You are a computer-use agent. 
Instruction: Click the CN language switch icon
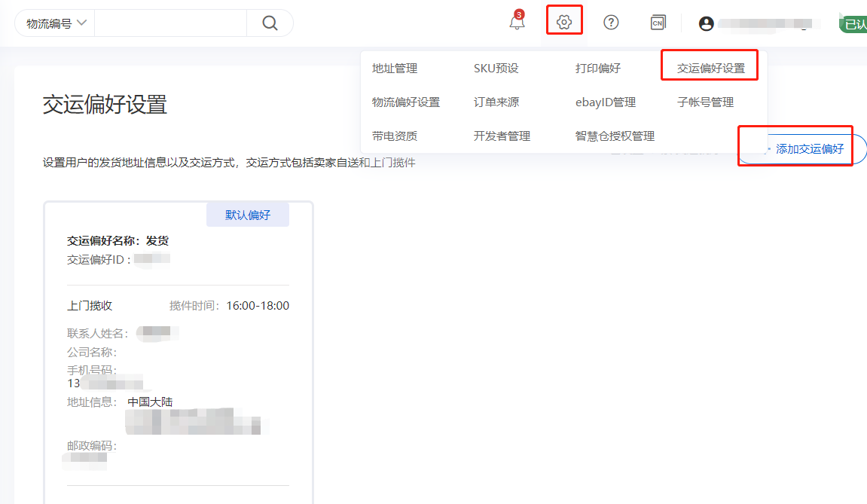[658, 23]
